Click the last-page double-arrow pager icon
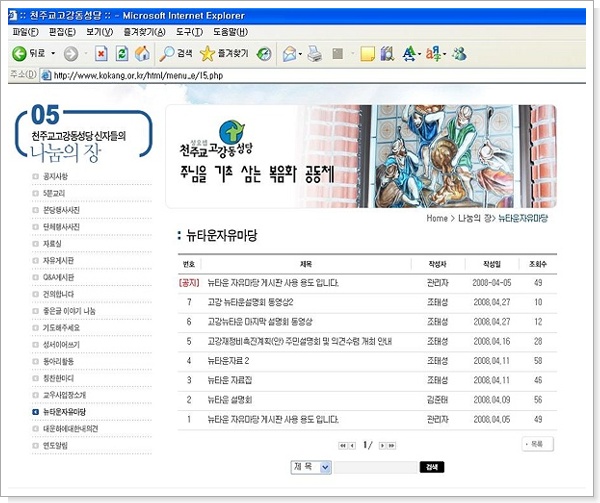The image size is (600, 503). tap(391, 446)
